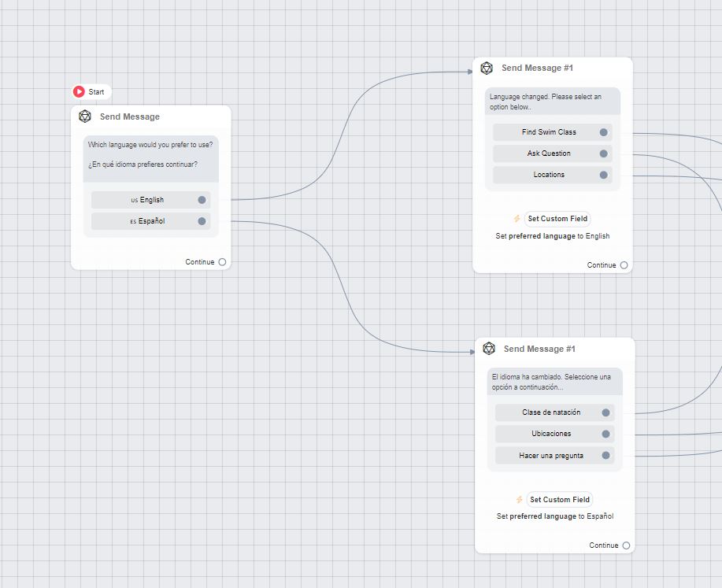Click the Find Swim Class button
Screen dimensions: 722x588
click(x=553, y=132)
